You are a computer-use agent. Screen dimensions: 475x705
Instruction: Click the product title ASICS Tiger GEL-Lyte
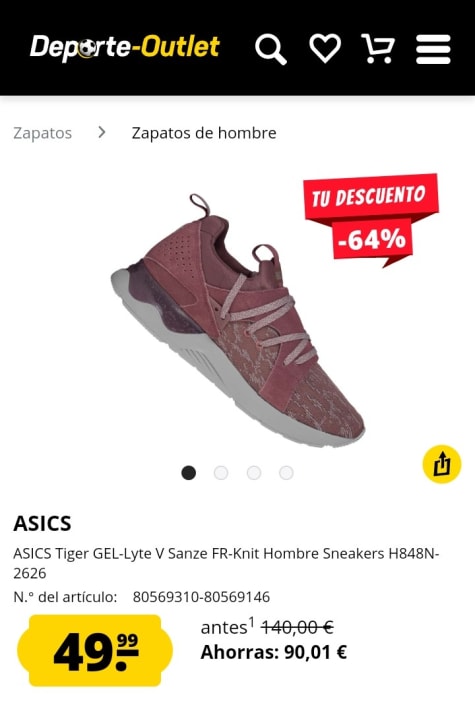pos(226,563)
